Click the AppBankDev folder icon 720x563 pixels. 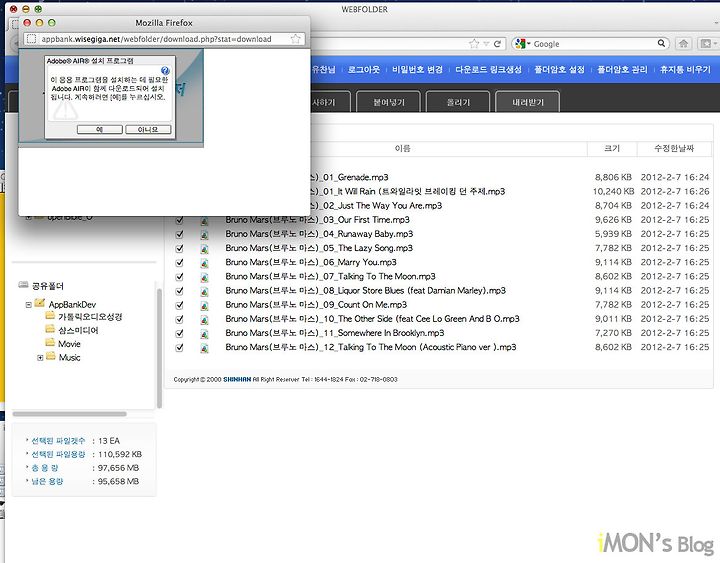pyautogui.click(x=40, y=303)
